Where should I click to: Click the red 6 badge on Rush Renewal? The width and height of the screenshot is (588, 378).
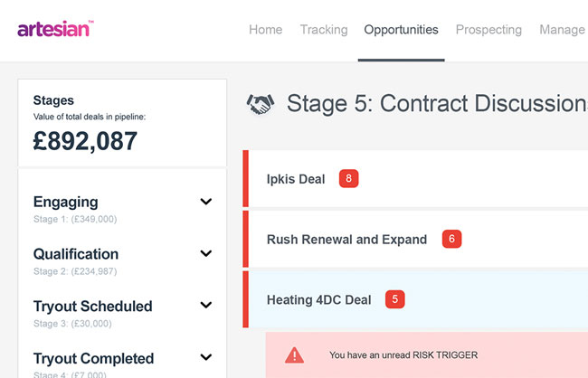tap(452, 240)
